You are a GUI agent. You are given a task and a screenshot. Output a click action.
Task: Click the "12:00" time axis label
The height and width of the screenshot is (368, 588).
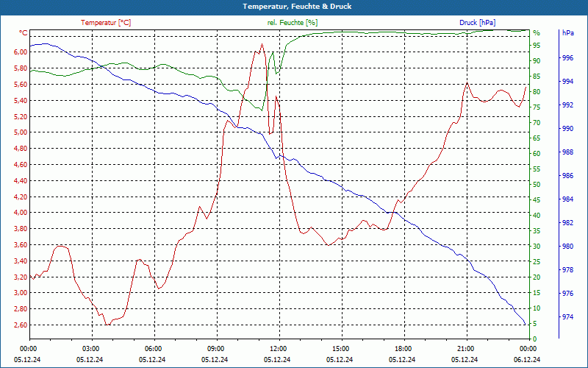(279, 348)
